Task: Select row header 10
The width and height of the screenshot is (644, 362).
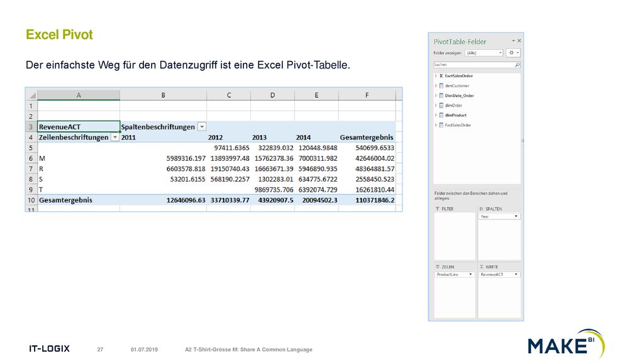Action: click(31, 200)
